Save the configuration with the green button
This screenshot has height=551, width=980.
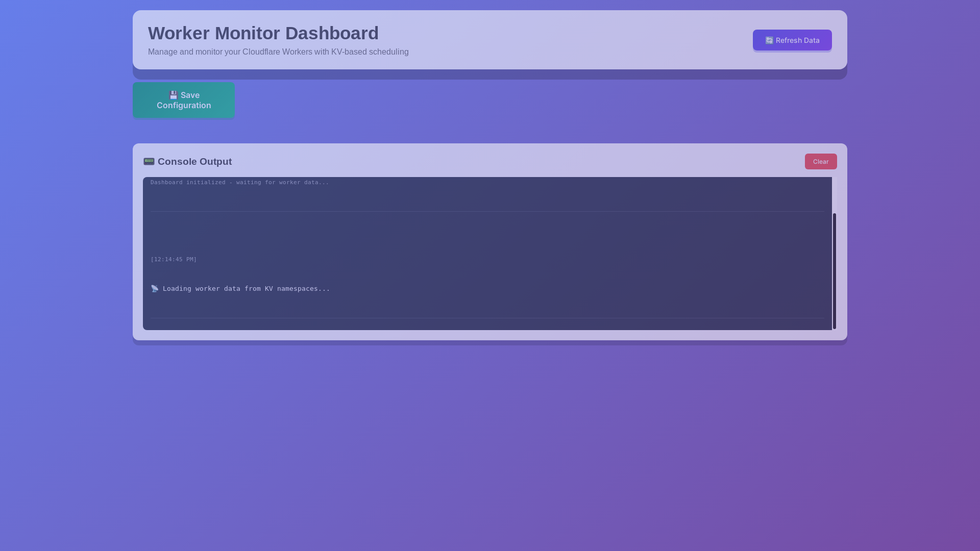[x=184, y=100]
